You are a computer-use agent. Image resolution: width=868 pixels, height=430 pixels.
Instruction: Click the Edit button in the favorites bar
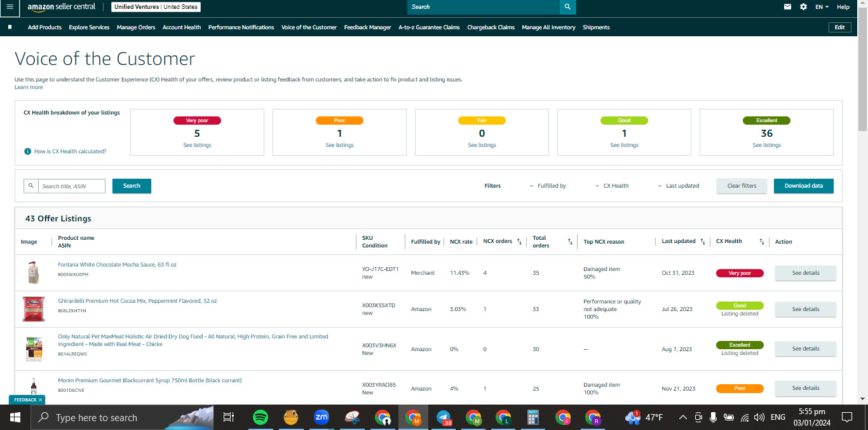pos(839,27)
